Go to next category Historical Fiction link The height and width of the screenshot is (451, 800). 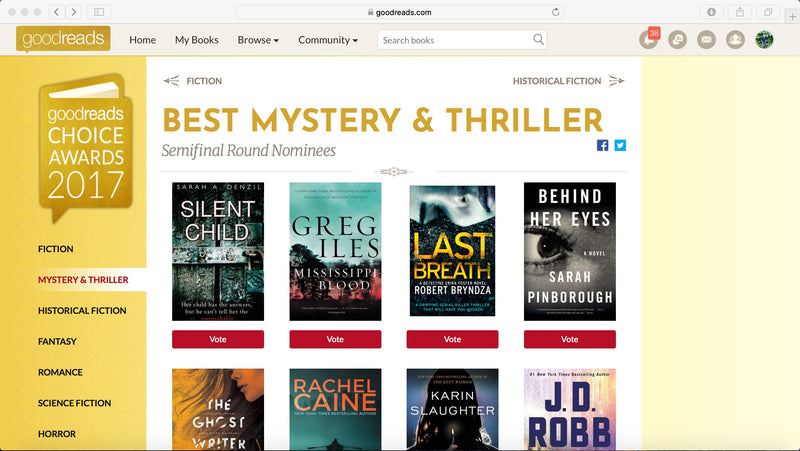coord(557,81)
